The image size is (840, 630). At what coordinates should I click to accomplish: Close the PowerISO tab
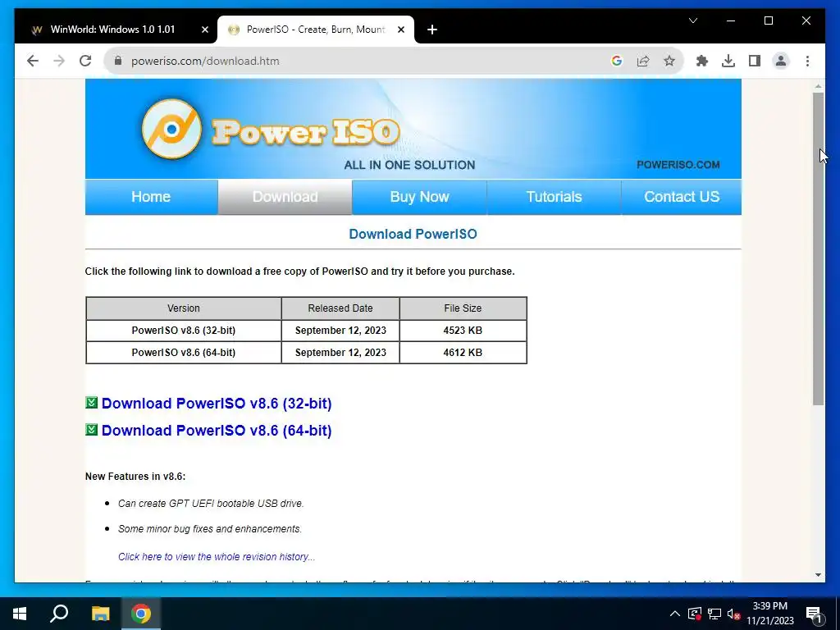pos(400,30)
